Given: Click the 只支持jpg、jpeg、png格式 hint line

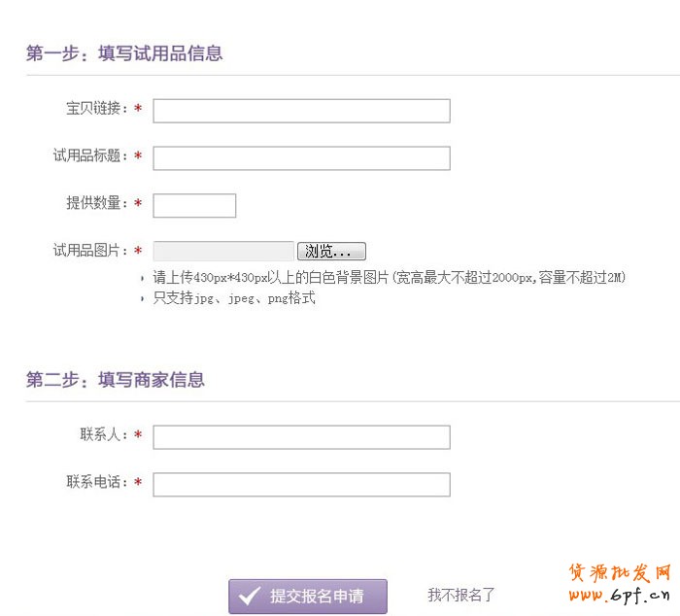Looking at the screenshot, I should pos(234,298).
